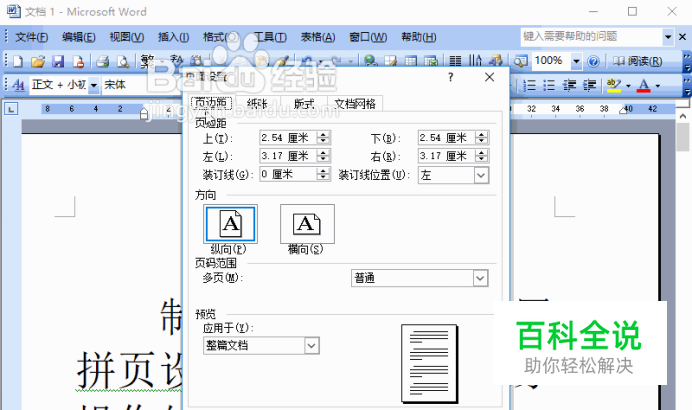This screenshot has width=692, height=410.
Task: Open 表格 menu
Action: pyautogui.click(x=318, y=37)
